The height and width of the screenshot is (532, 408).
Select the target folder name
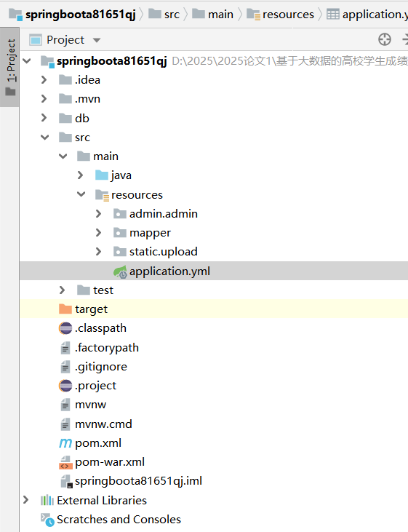[x=91, y=309]
